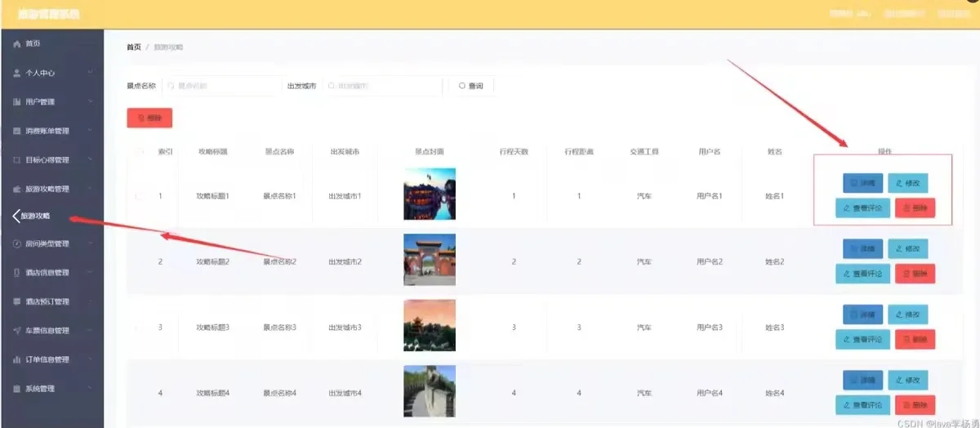Screen dimensions: 980x428
Task: Select the 旅游攻略 submenu item
Action: [x=36, y=216]
